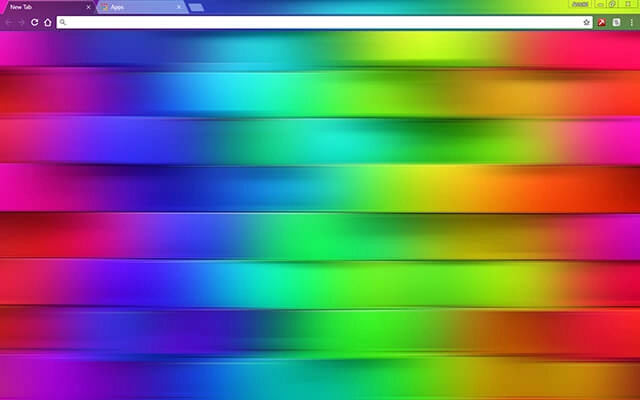The width and height of the screenshot is (640, 400).
Task: Open the white square extension icon
Action: [617, 22]
